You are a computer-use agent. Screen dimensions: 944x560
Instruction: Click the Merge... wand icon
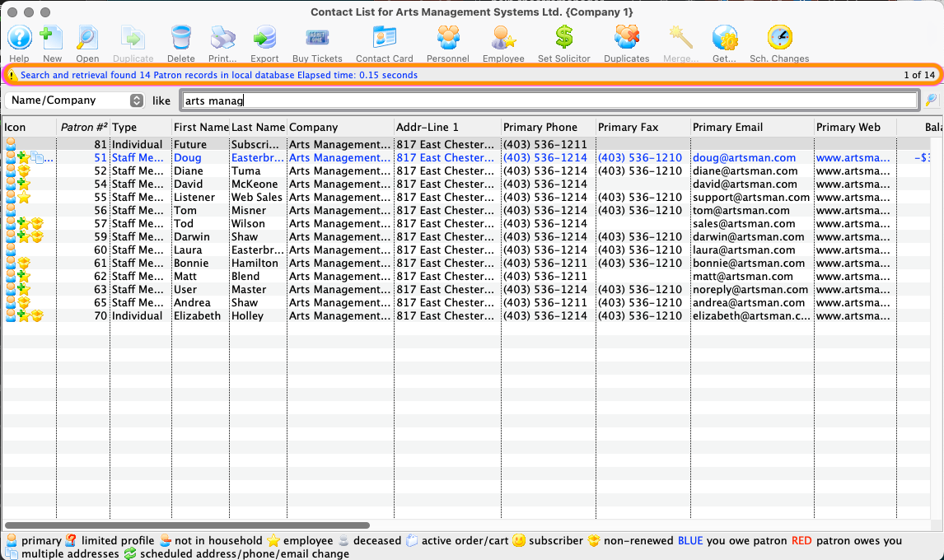click(681, 38)
